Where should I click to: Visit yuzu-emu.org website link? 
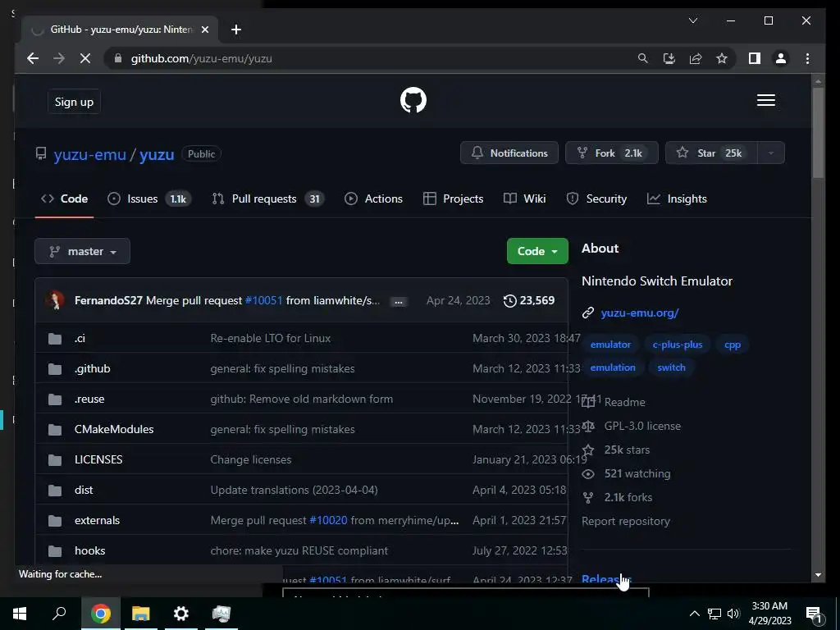point(640,313)
